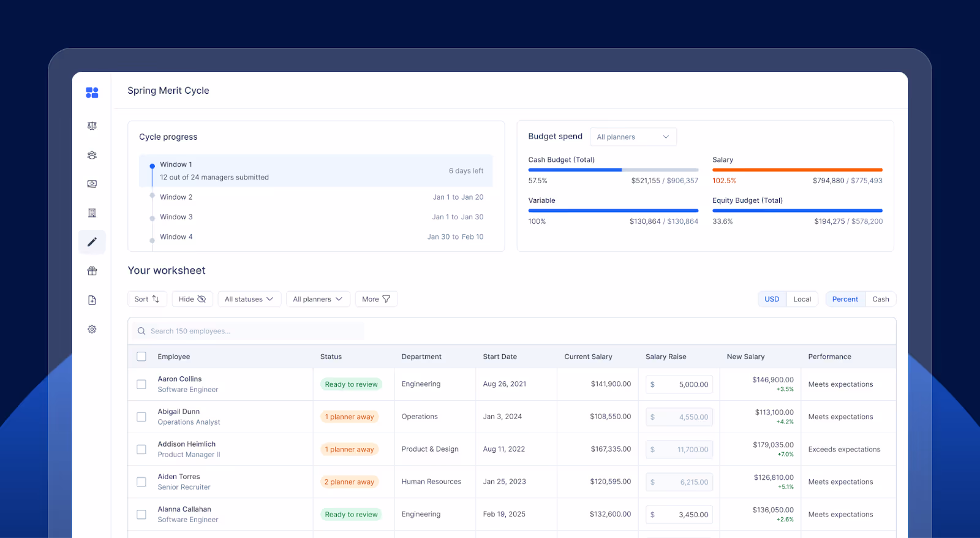This screenshot has height=538, width=980.
Task: Switch view to Percent
Action: click(845, 299)
